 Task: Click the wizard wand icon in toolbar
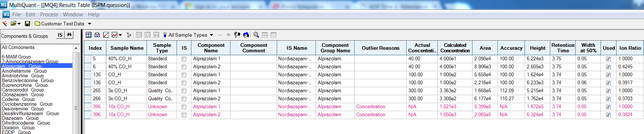(x=5, y=24)
